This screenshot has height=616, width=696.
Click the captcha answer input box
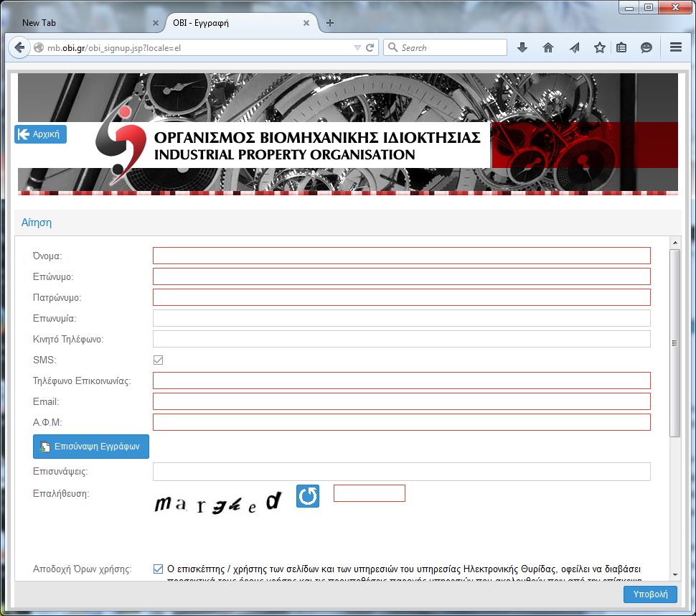(370, 493)
